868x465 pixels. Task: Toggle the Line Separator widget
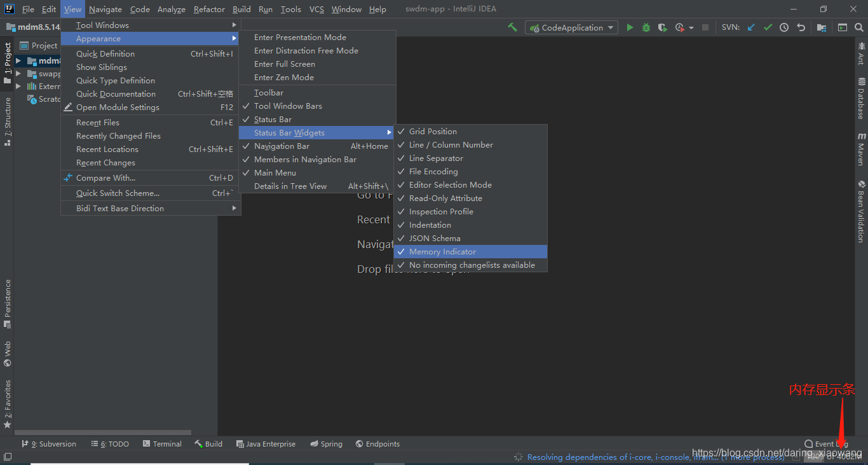(470, 158)
